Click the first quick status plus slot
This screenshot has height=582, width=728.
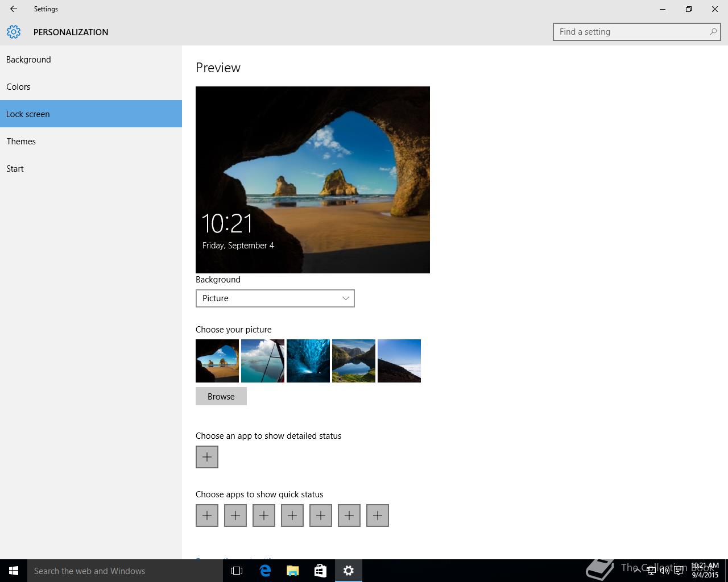(x=207, y=516)
